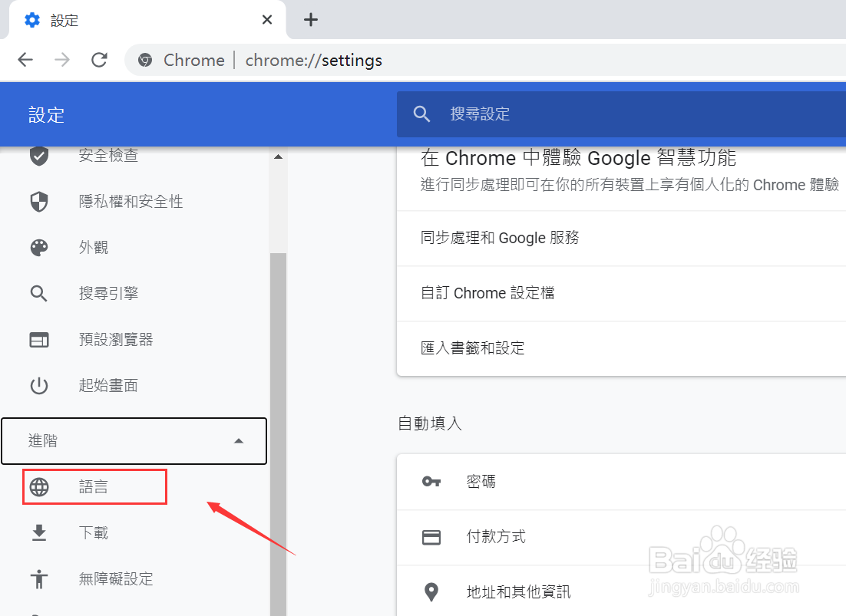Click the 付款方式 card icon

pyautogui.click(x=431, y=537)
